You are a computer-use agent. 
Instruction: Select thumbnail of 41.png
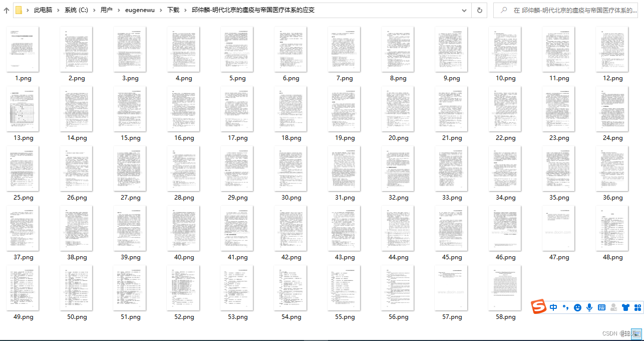237,228
